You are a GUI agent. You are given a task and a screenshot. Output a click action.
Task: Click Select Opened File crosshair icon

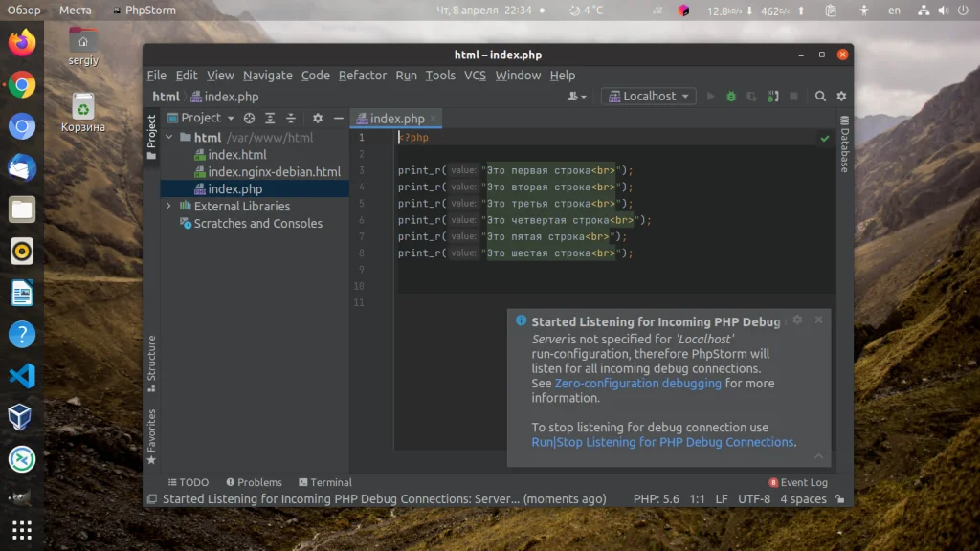pos(249,118)
